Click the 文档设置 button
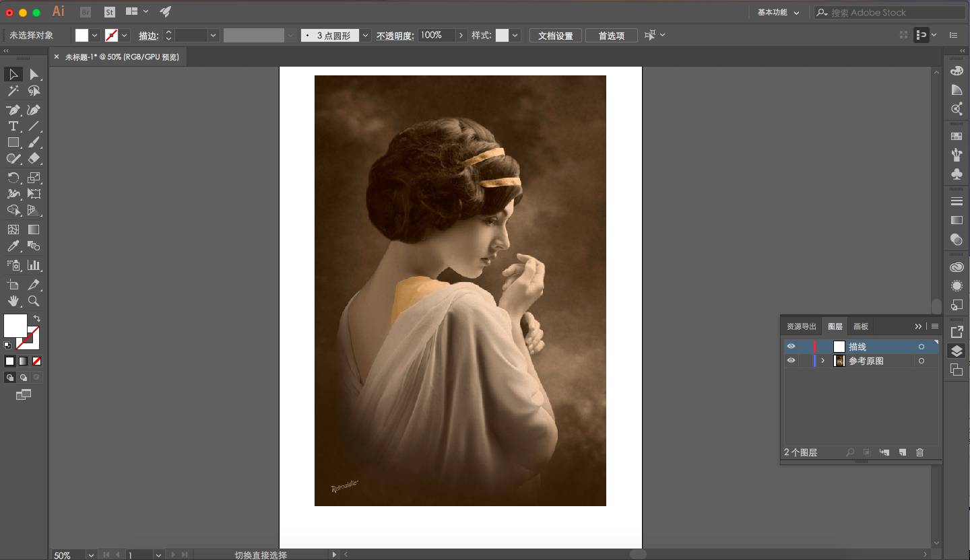 (x=555, y=36)
